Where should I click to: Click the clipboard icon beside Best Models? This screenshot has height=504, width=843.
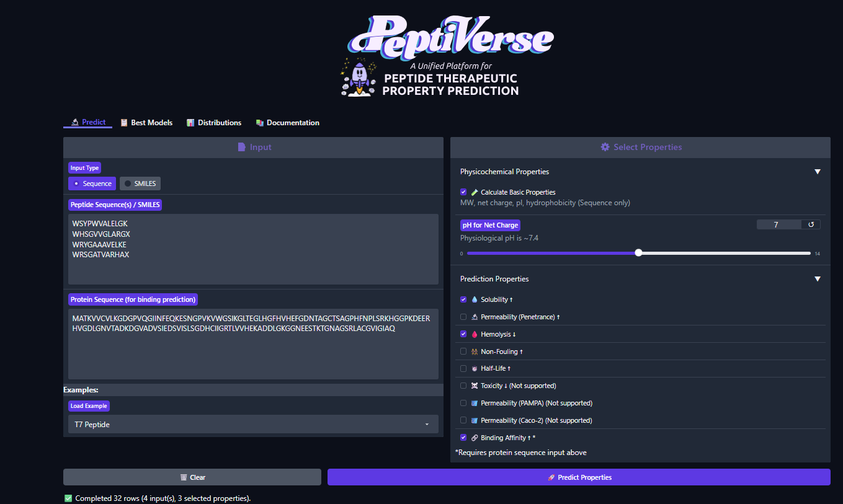tap(124, 123)
